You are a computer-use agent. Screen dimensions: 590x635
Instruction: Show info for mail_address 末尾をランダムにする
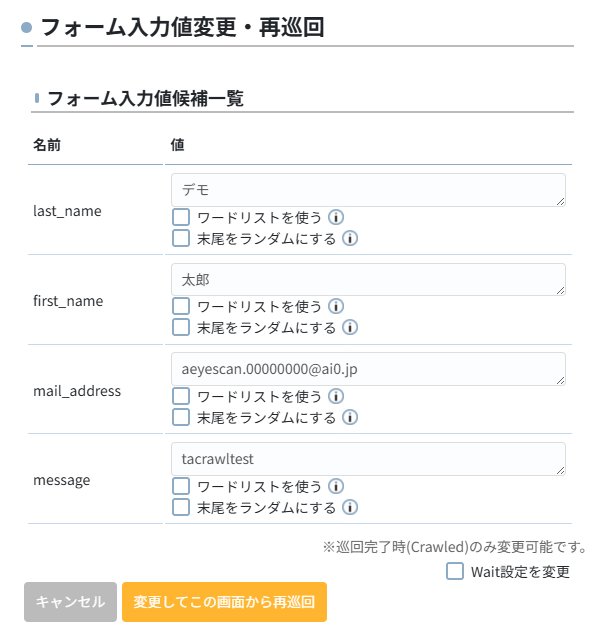(350, 418)
